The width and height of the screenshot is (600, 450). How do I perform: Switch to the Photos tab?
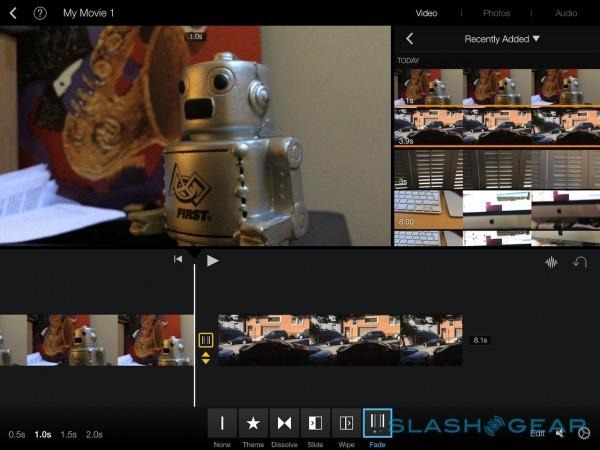point(496,13)
